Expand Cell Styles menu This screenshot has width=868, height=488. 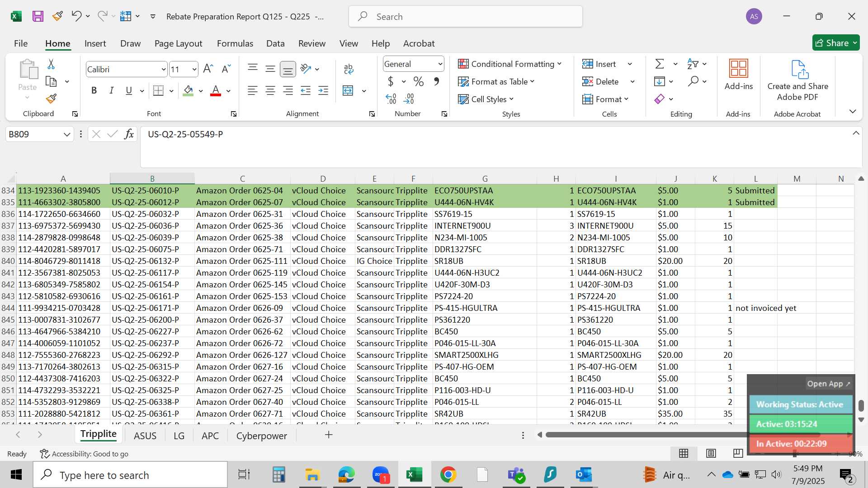tap(486, 99)
